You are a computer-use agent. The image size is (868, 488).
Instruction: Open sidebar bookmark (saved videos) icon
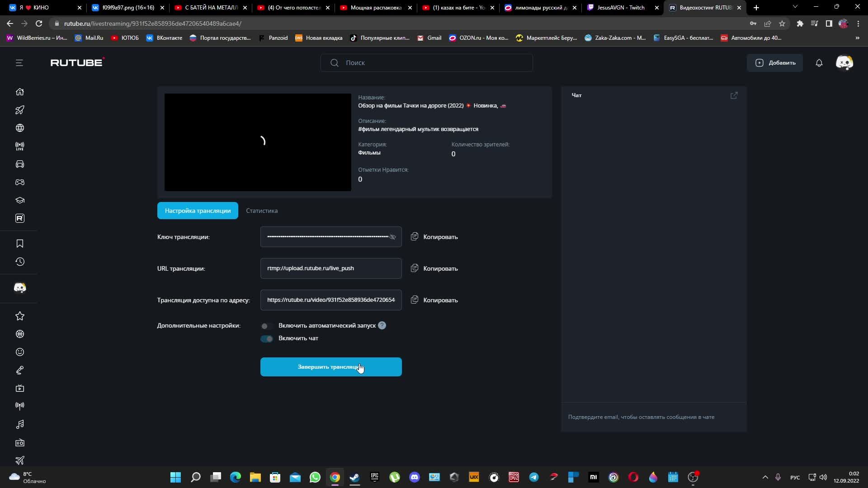pos(19,244)
